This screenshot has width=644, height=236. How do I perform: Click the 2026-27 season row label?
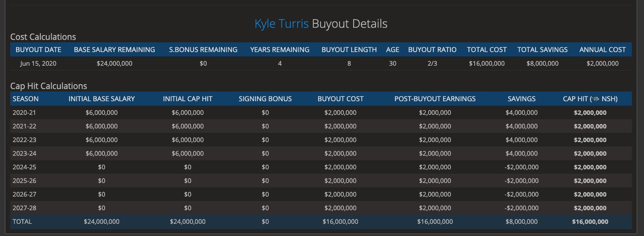tap(24, 194)
